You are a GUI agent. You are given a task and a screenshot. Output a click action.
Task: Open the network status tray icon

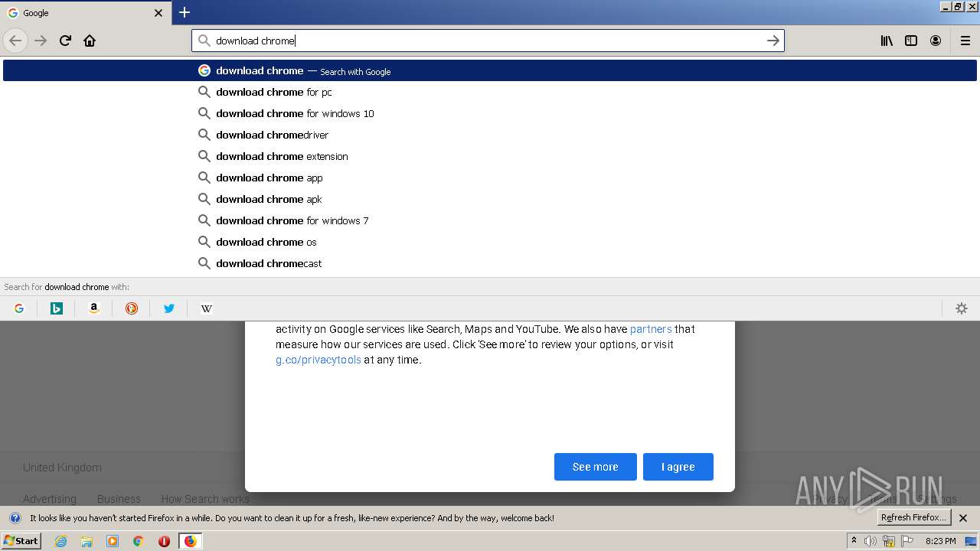coord(889,541)
